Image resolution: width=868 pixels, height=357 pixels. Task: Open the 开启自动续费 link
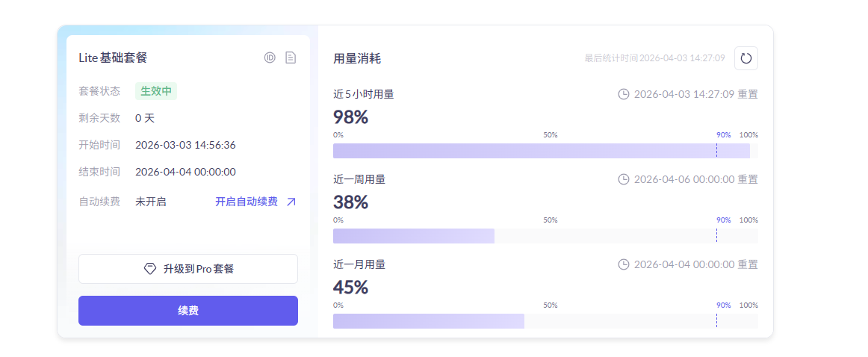click(247, 202)
